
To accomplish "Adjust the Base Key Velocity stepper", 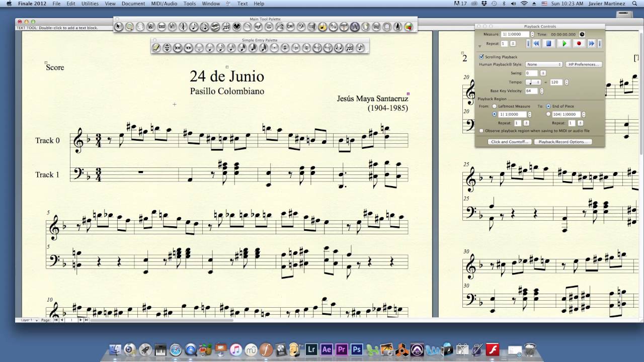I will [x=541, y=91].
